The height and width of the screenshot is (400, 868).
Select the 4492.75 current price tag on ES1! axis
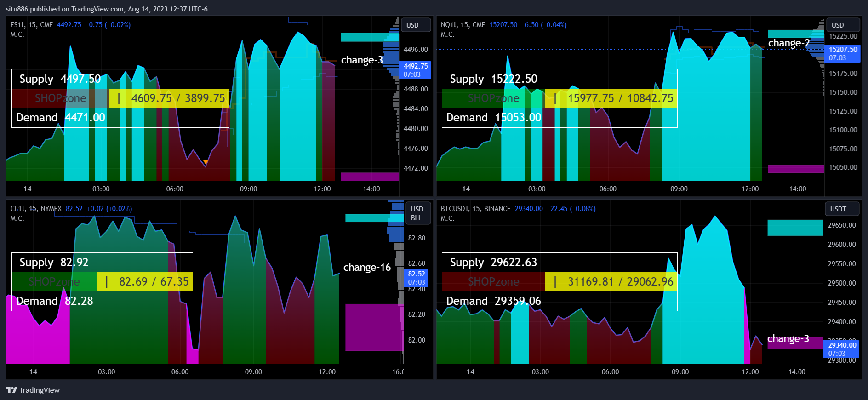[416, 70]
